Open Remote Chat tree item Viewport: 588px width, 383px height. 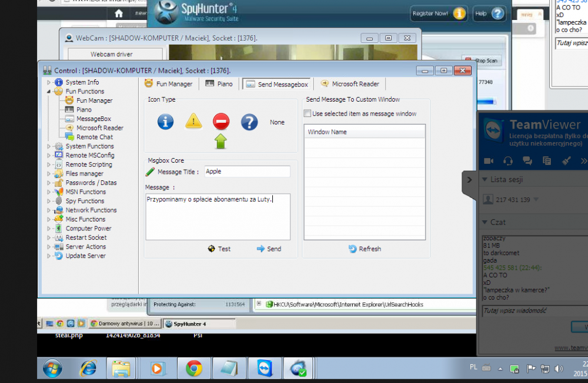click(95, 137)
